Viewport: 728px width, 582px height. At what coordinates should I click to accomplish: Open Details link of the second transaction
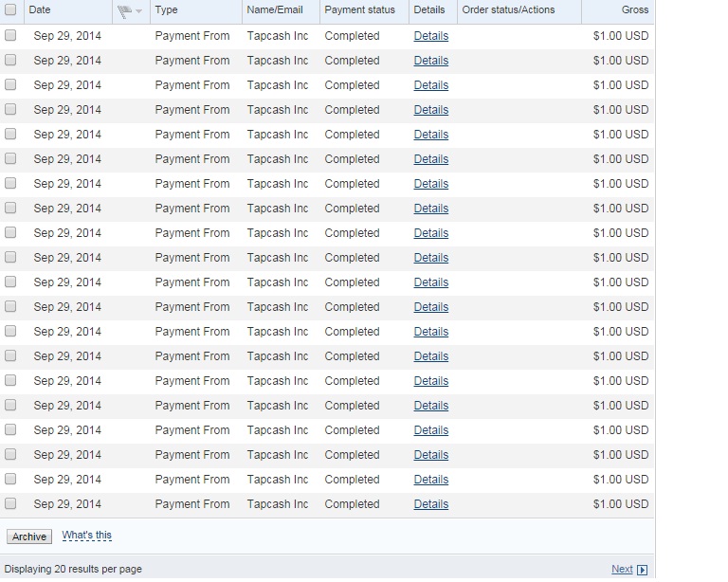(x=431, y=61)
